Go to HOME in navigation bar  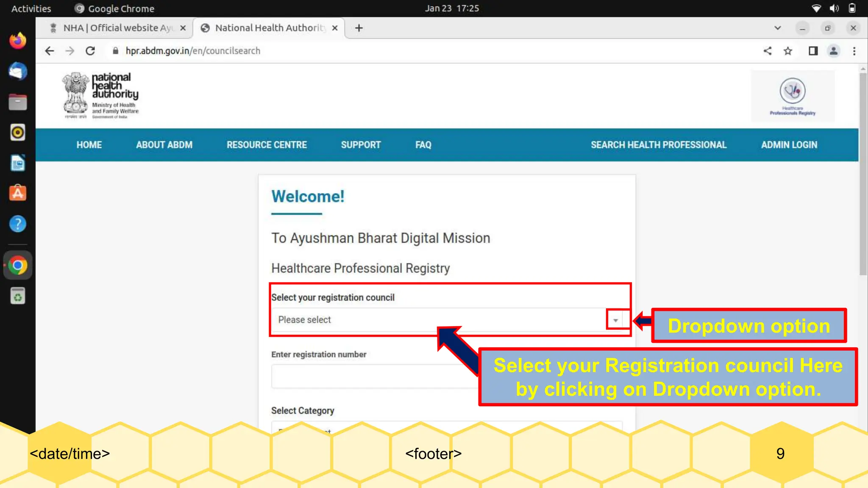(89, 145)
